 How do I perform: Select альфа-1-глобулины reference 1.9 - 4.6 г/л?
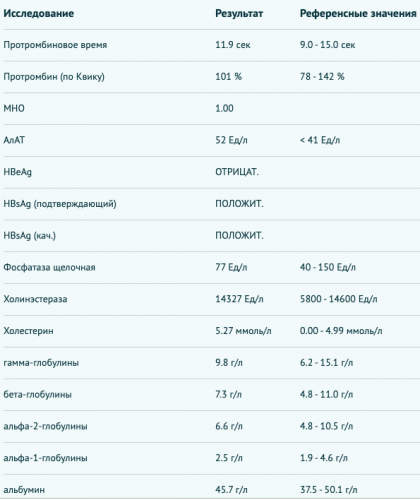[324, 458]
